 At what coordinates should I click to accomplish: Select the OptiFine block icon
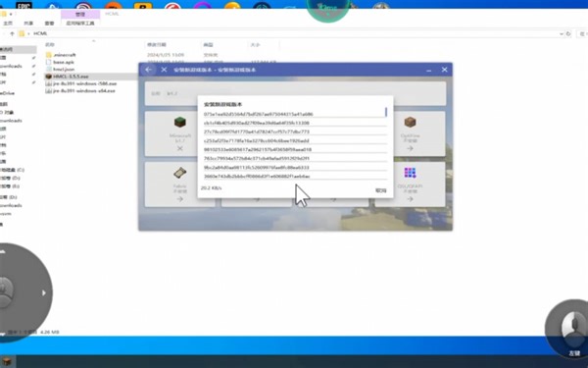pyautogui.click(x=410, y=122)
